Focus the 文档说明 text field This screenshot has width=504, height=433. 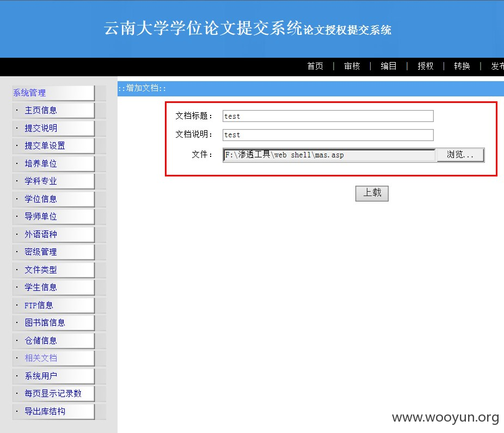(x=328, y=135)
